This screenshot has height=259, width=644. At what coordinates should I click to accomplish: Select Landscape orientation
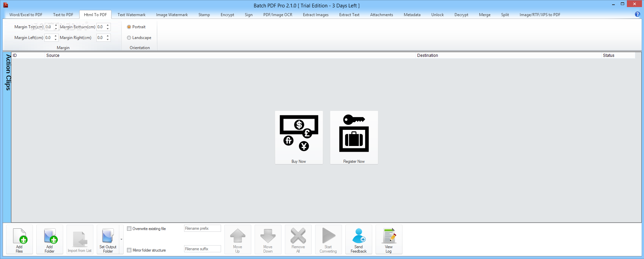coord(129,38)
